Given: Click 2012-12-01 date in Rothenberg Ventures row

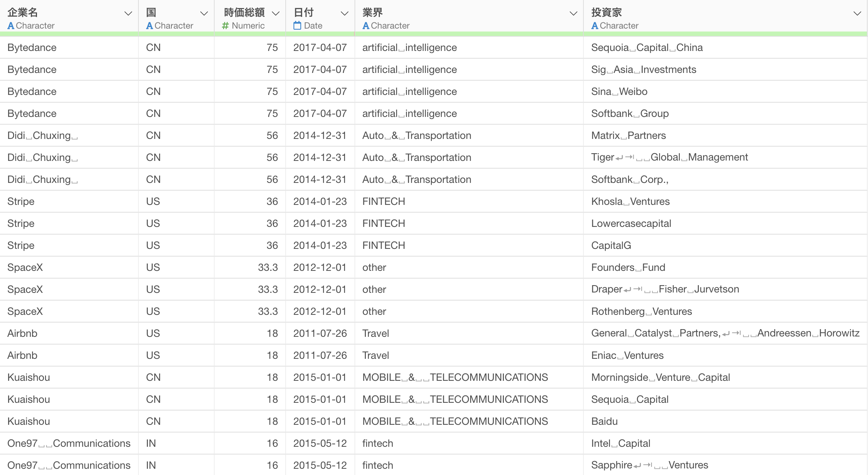Looking at the screenshot, I should coord(320,312).
